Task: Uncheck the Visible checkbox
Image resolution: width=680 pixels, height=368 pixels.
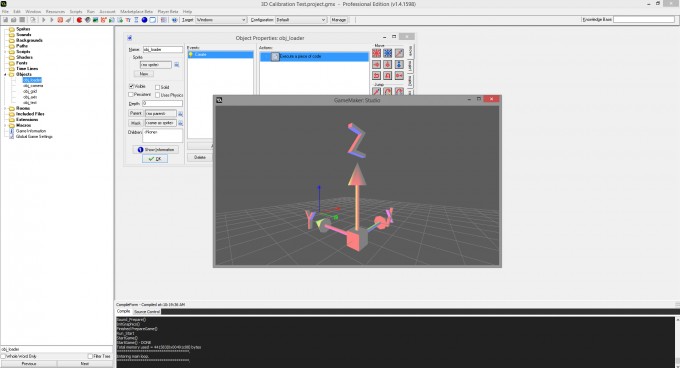Action: pos(131,86)
